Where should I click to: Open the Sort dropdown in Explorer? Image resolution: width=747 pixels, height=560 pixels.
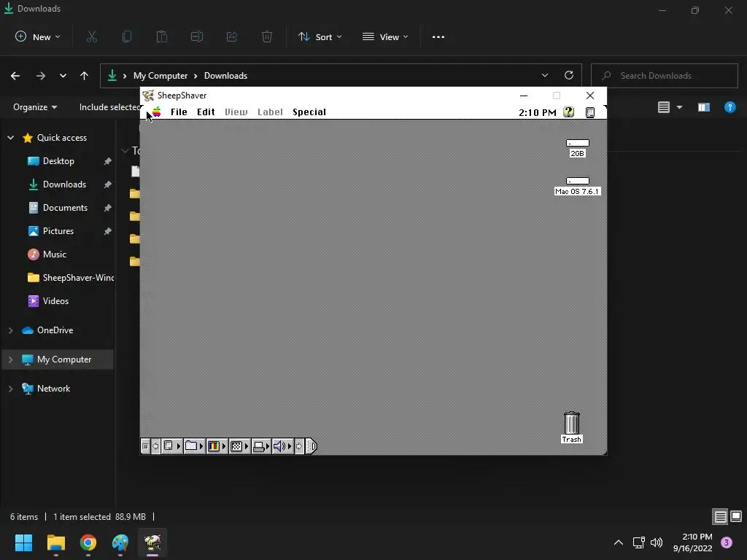[x=320, y=36]
